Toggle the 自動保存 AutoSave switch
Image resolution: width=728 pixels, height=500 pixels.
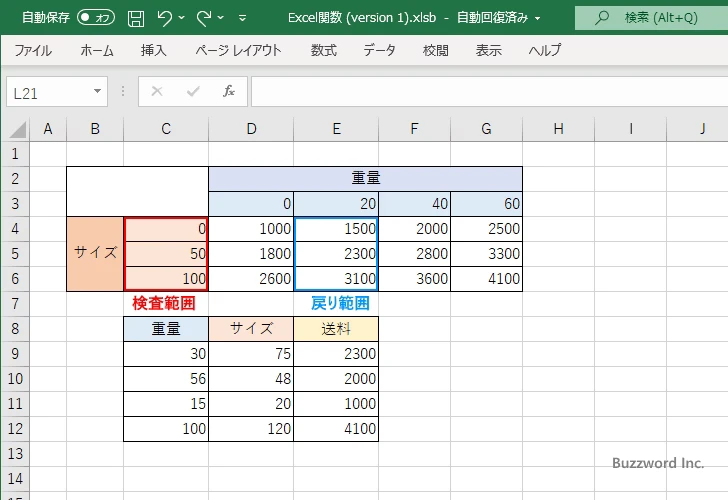96,18
